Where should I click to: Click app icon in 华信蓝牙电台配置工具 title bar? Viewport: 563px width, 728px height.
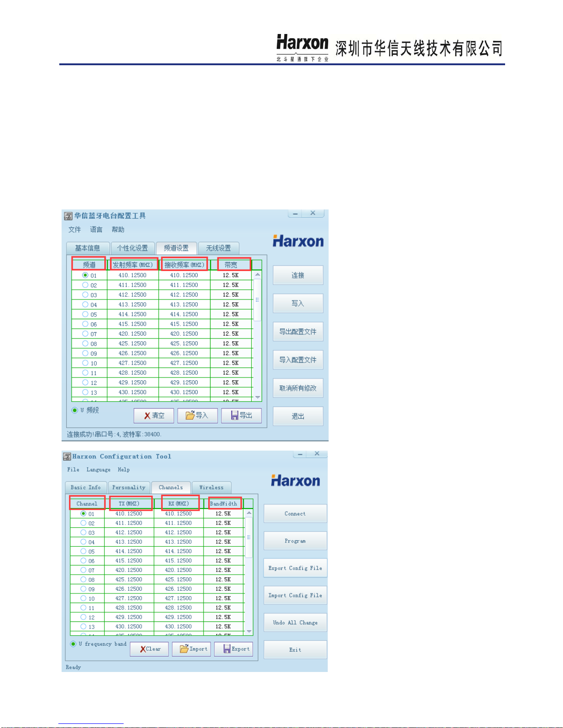point(68,216)
